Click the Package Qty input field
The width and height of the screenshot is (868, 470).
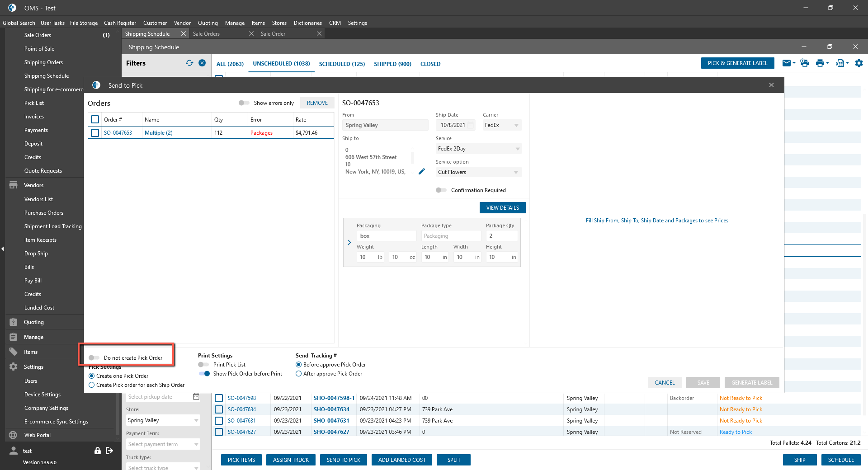point(501,236)
